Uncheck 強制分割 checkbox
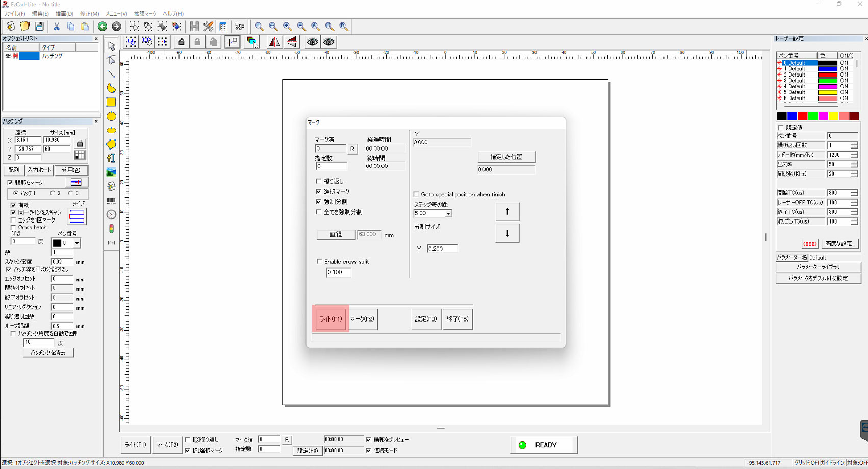Image resolution: width=868 pixels, height=469 pixels. (319, 202)
